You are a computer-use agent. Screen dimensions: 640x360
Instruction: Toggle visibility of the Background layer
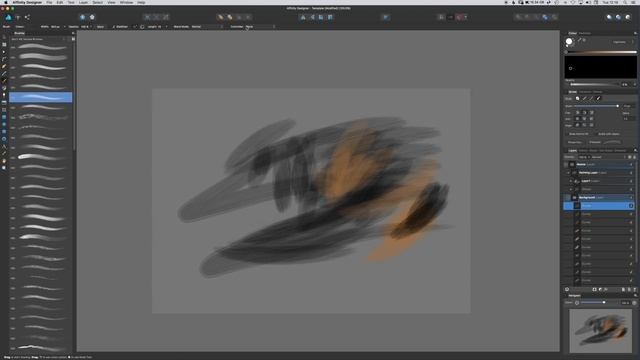[x=631, y=198]
